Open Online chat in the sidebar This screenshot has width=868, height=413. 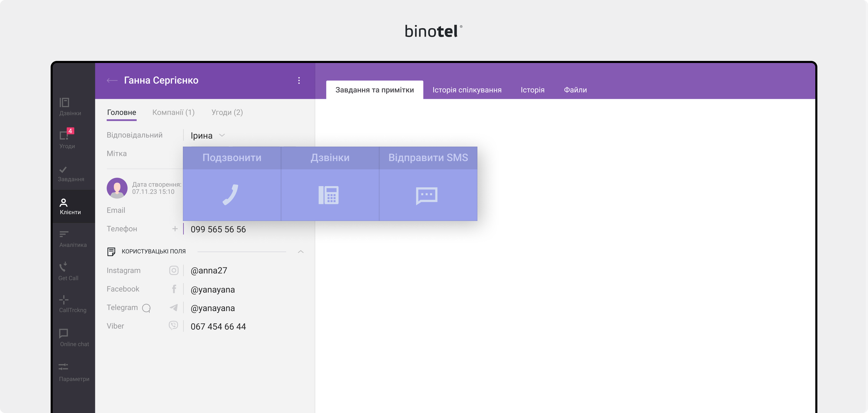(x=74, y=338)
